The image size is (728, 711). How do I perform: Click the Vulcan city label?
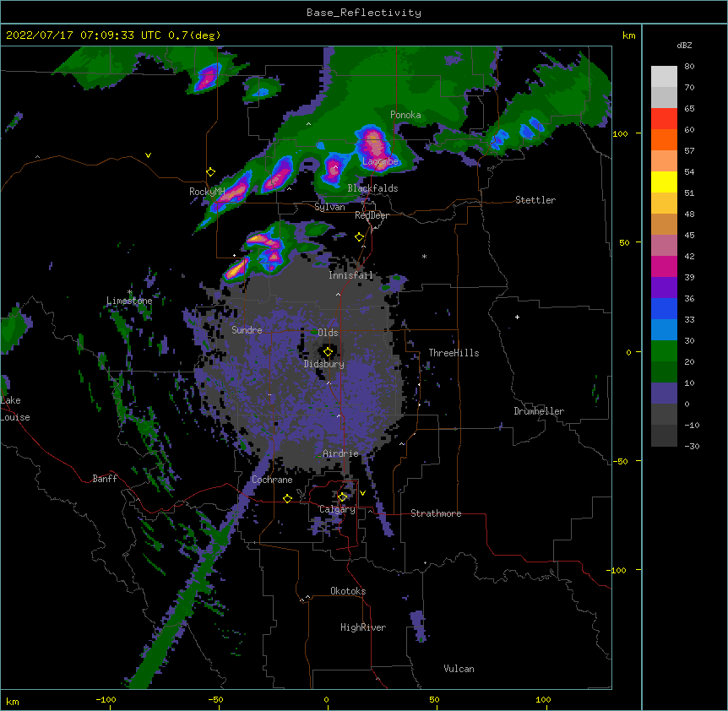459,669
